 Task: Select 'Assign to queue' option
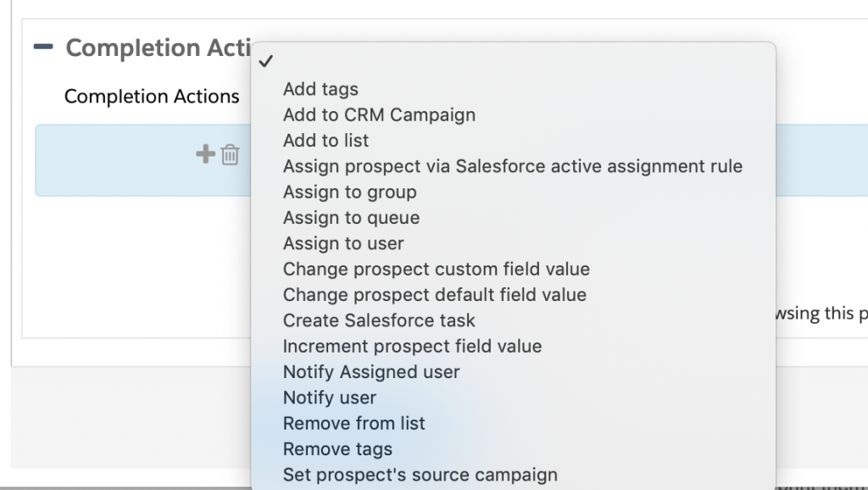[x=351, y=218]
